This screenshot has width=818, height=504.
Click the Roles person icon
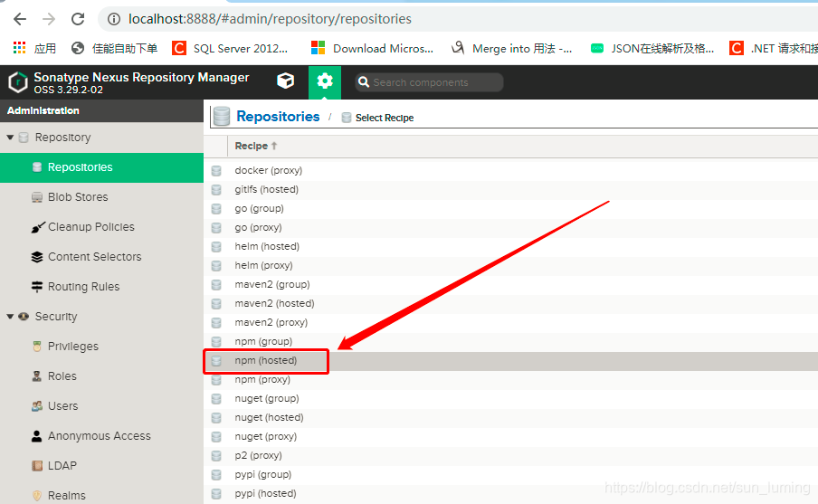(36, 376)
